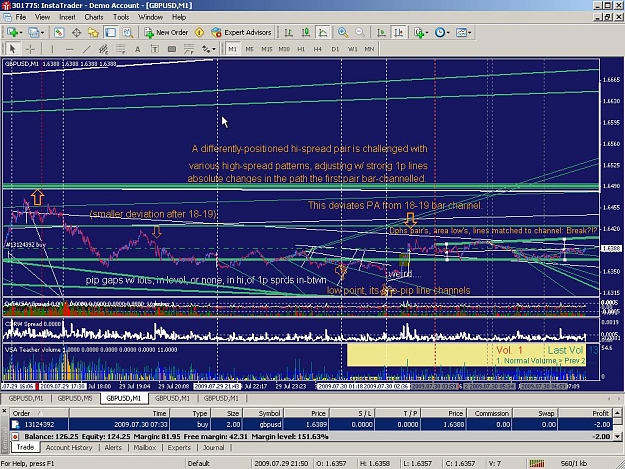Select the crosshair cursor tool

click(x=30, y=49)
